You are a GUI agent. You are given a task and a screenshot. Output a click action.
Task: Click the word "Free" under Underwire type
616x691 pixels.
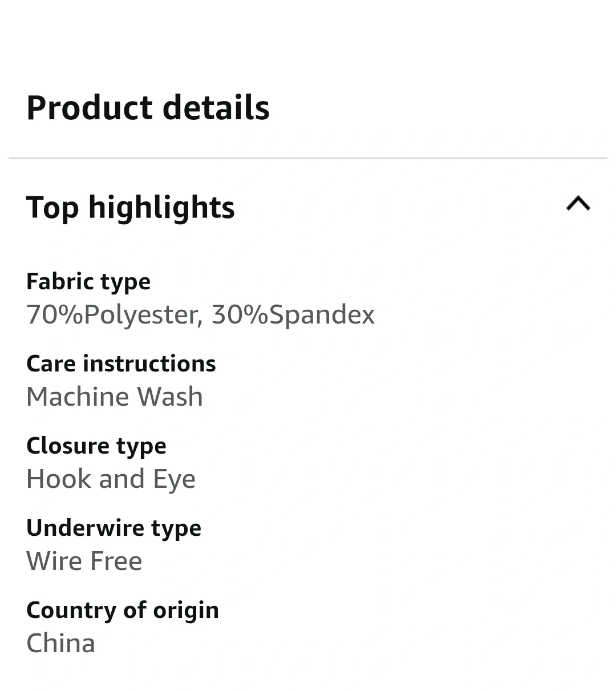click(116, 561)
